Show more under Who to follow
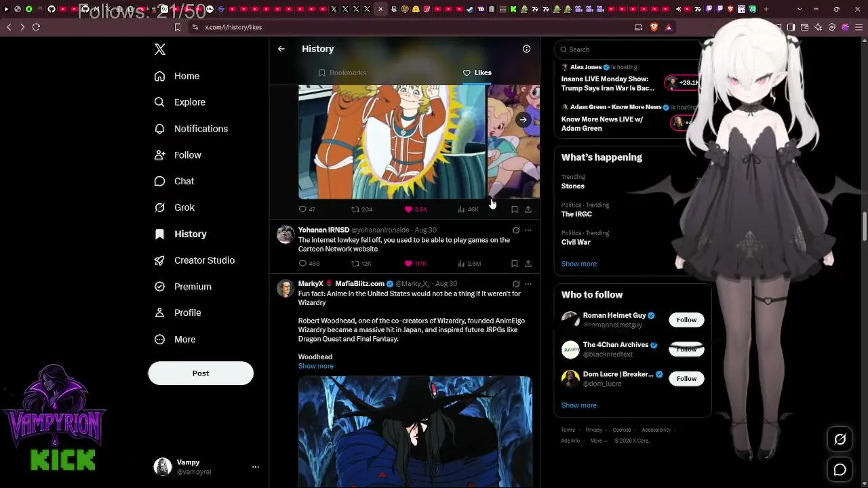Image resolution: width=868 pixels, height=488 pixels. (579, 405)
